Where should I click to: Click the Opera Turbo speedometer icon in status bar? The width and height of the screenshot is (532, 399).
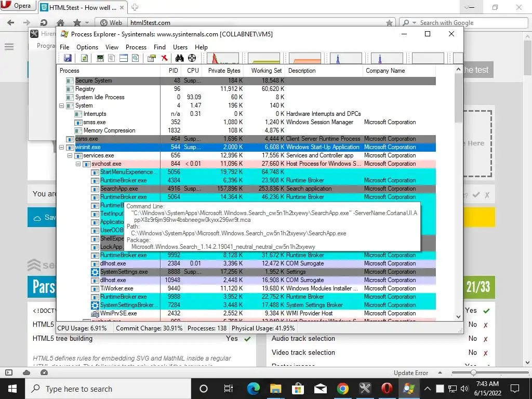[x=44, y=373]
